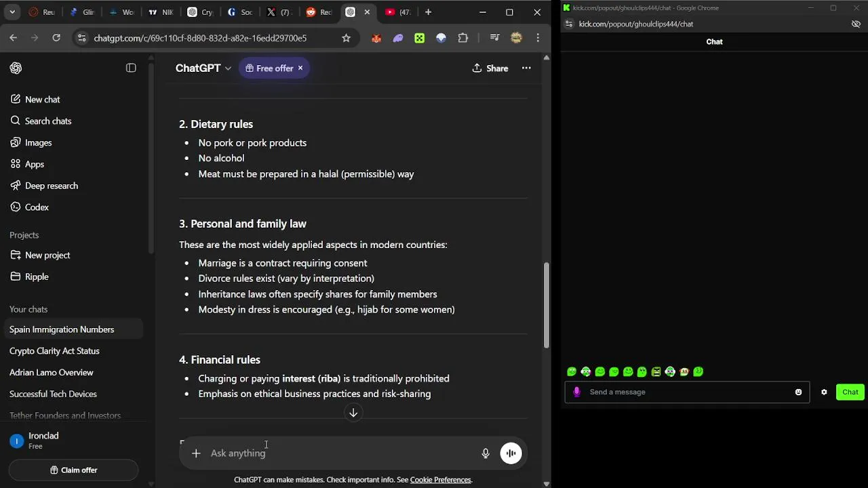Dismiss the Free offer badge

tap(300, 68)
